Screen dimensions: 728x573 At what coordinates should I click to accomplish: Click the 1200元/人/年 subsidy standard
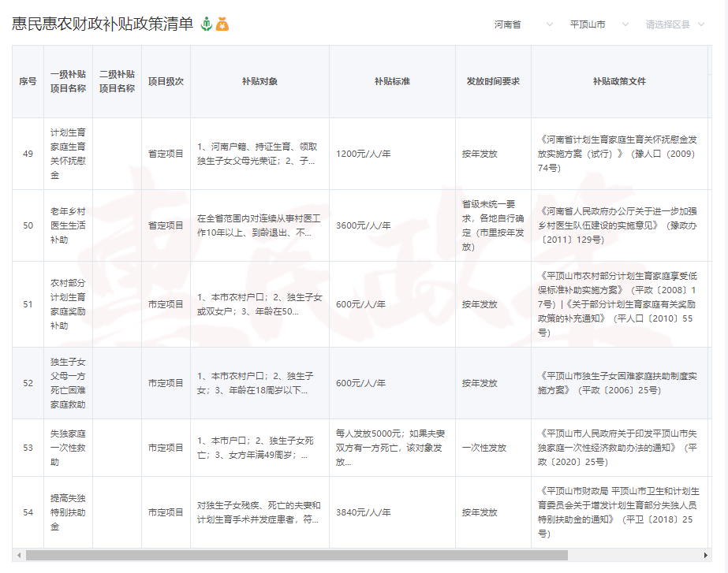pos(364,154)
